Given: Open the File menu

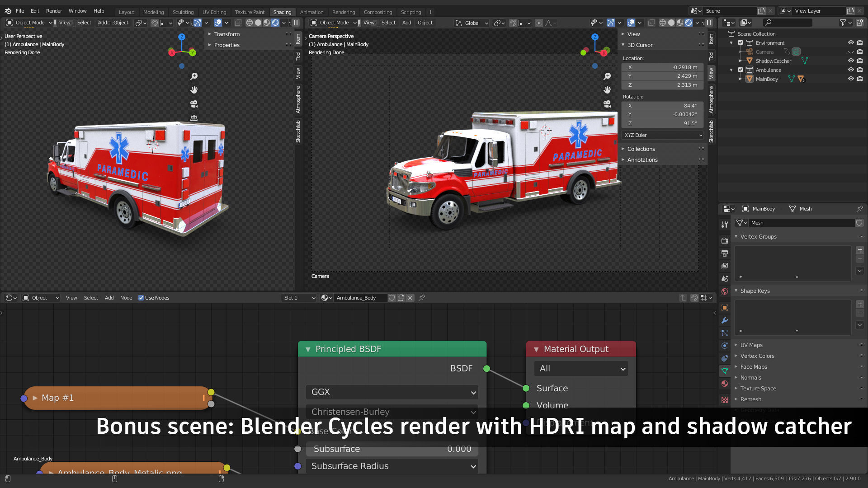Looking at the screenshot, I should [x=20, y=11].
